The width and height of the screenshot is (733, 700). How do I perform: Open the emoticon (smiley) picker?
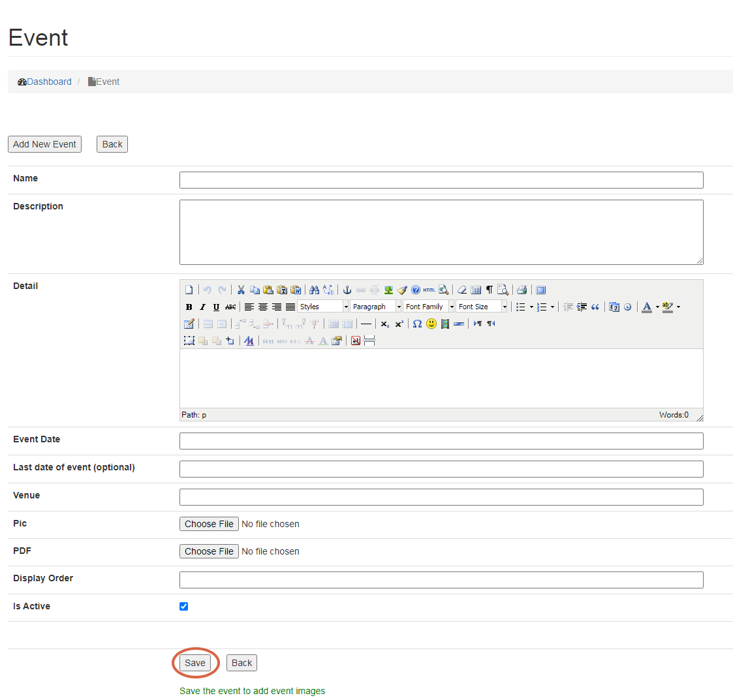(431, 324)
